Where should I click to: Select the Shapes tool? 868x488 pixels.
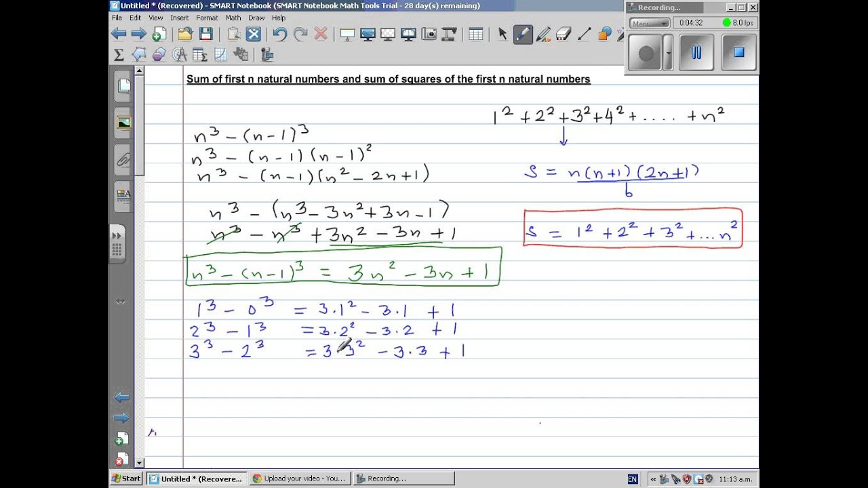[605, 34]
